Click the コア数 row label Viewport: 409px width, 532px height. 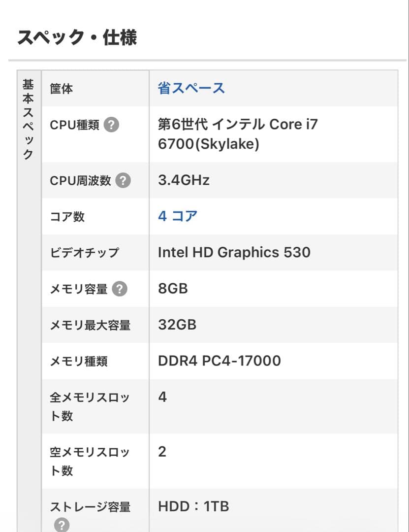click(x=66, y=216)
